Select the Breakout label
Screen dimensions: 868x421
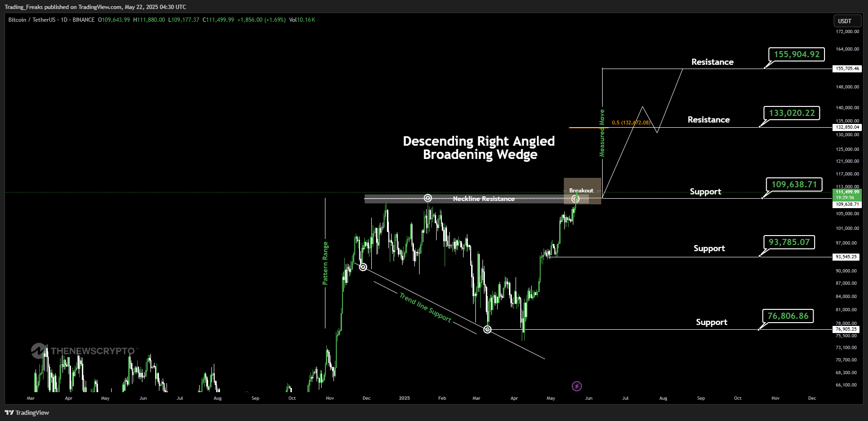[x=581, y=191]
